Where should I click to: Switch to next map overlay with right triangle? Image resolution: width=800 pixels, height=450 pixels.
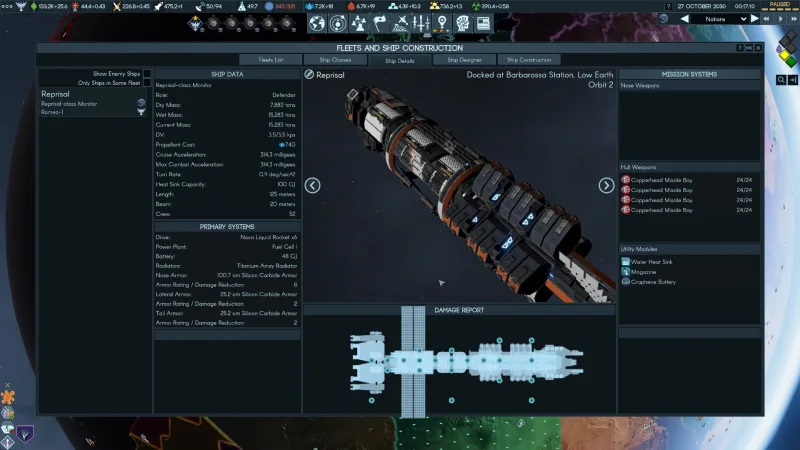point(755,19)
